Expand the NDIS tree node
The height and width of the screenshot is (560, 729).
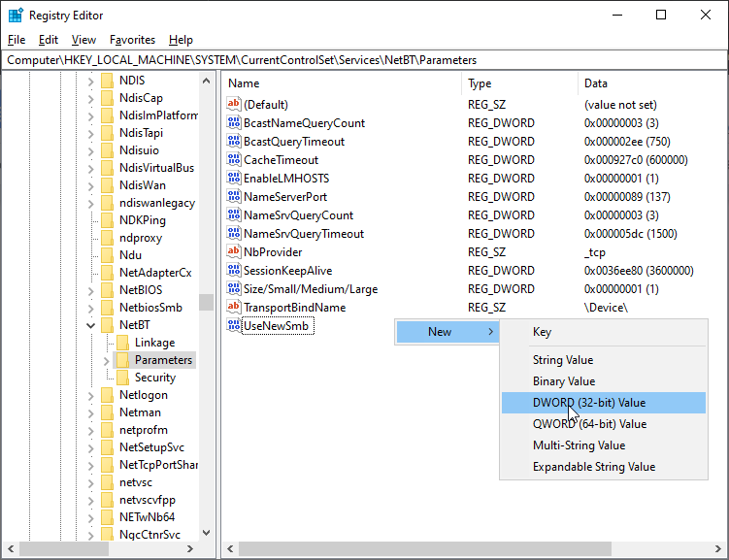pyautogui.click(x=91, y=82)
